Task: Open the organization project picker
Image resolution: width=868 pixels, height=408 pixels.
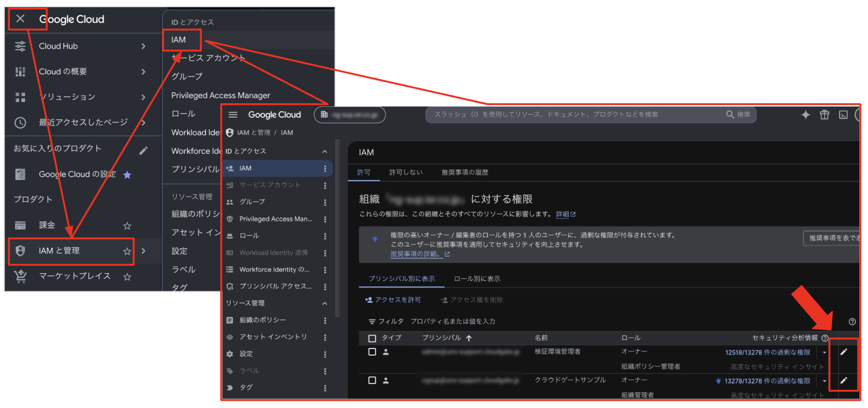Action: (x=350, y=115)
